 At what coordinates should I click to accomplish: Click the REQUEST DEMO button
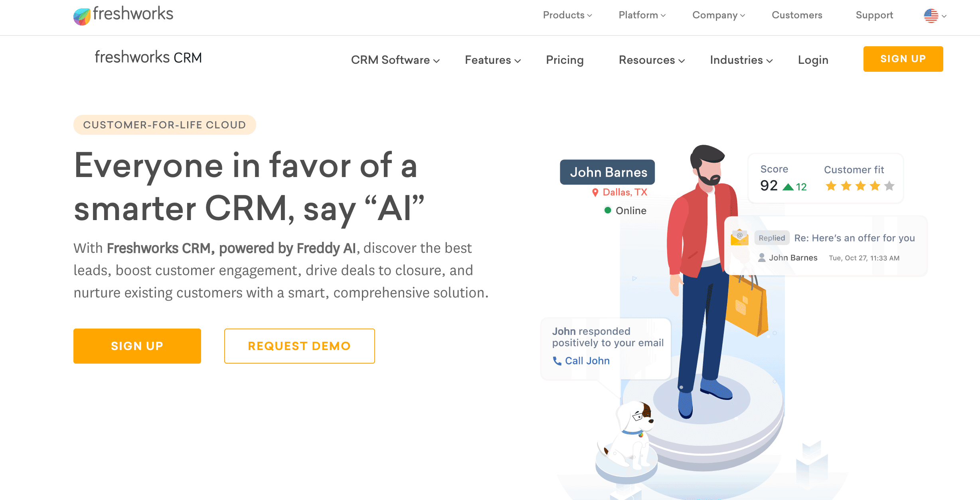point(299,346)
